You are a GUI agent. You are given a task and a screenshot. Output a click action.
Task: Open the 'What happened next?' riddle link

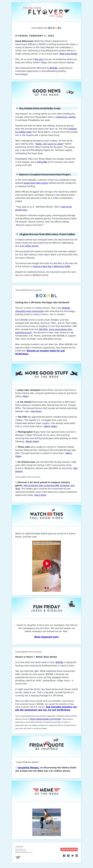(x=46, y=637)
